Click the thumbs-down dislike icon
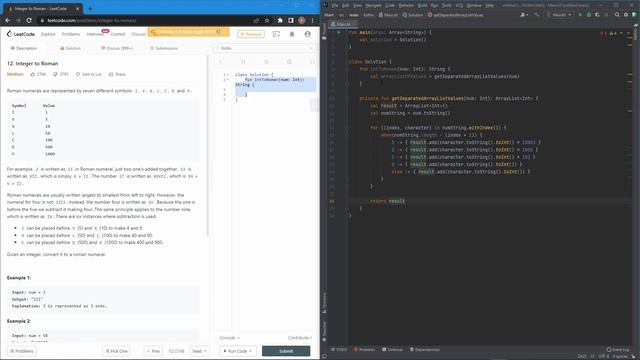Screen dimensions: 640x360 [x=55, y=74]
